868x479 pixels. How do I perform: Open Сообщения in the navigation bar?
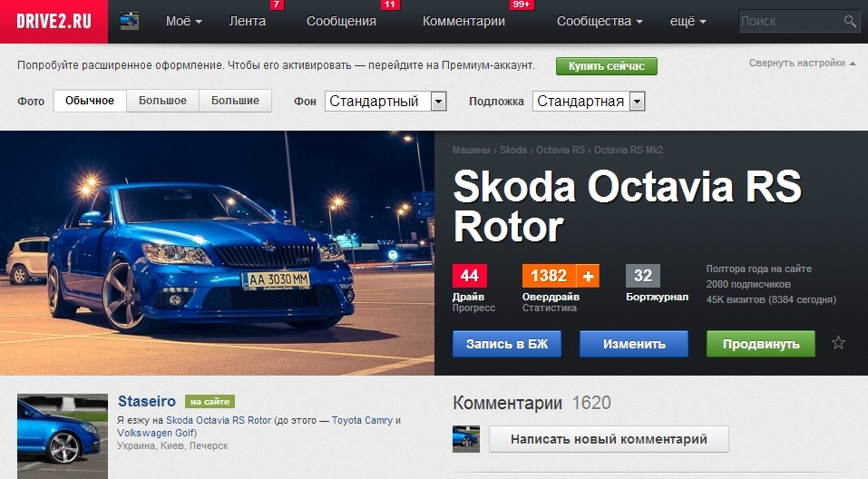point(341,21)
